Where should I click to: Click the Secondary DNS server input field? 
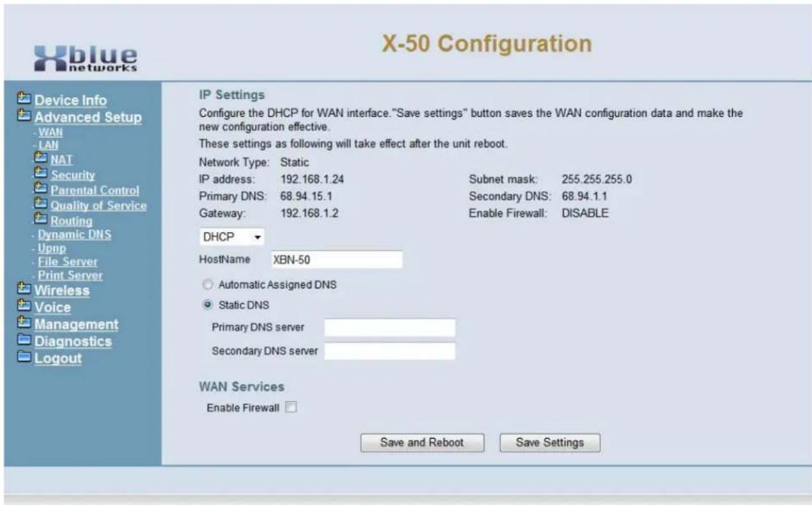[389, 351]
